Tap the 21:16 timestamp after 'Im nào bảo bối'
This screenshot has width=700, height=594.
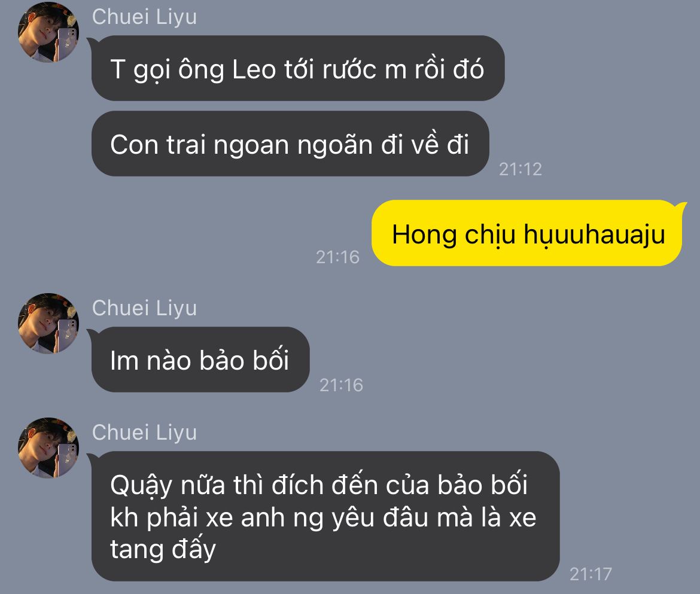pyautogui.click(x=341, y=385)
